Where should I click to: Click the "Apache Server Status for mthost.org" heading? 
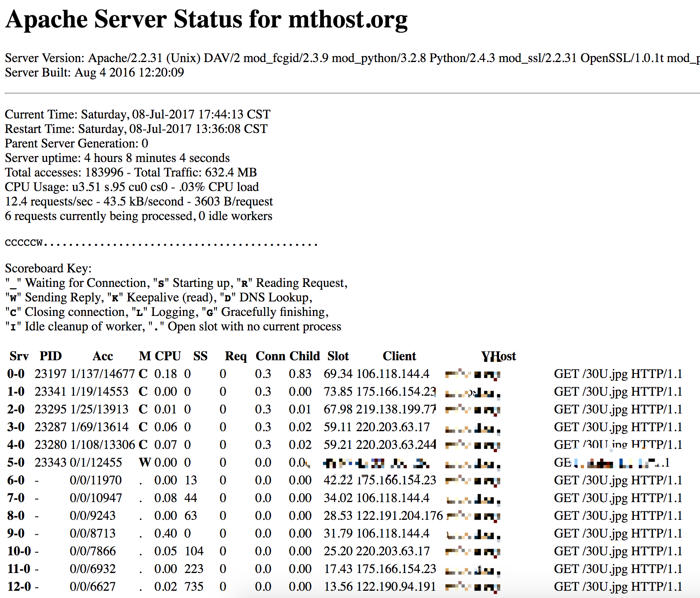click(207, 19)
